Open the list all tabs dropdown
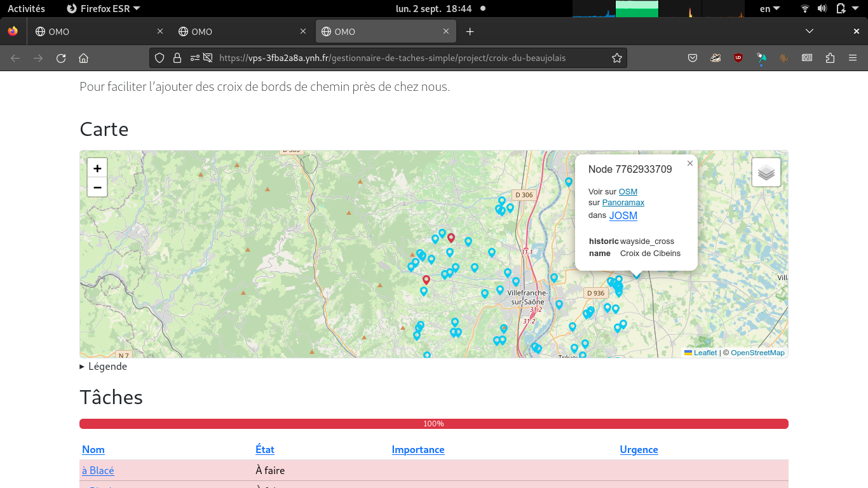 [809, 31]
